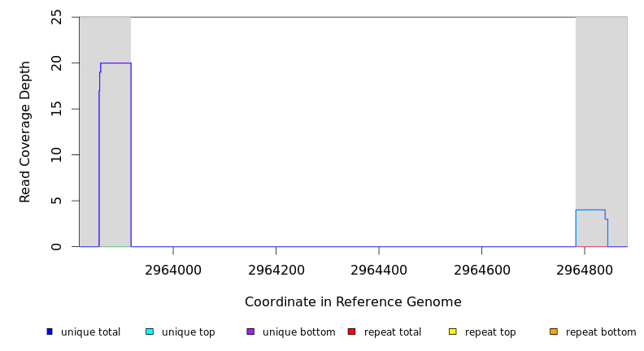
Task: Click the cyan unique top legend swatch
Action: coord(150,331)
